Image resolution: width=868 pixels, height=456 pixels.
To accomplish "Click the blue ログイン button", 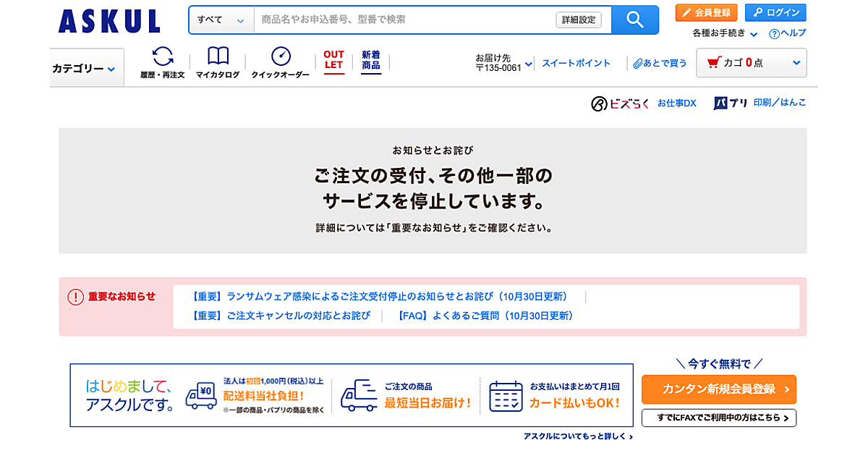I will (775, 12).
